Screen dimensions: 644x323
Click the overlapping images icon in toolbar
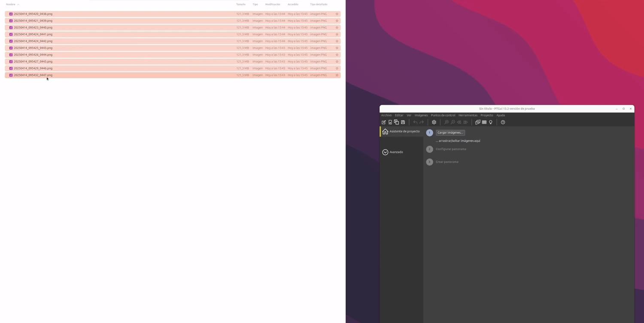click(477, 122)
